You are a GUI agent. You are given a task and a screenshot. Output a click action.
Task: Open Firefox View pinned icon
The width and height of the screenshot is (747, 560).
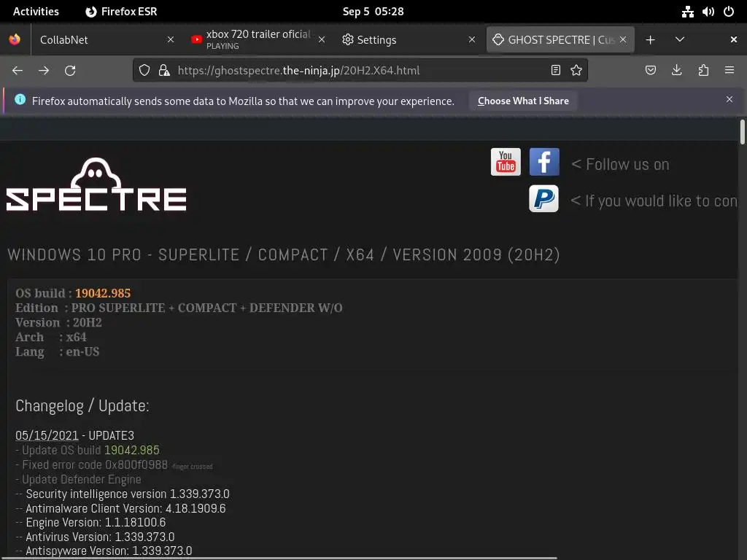tap(15, 39)
